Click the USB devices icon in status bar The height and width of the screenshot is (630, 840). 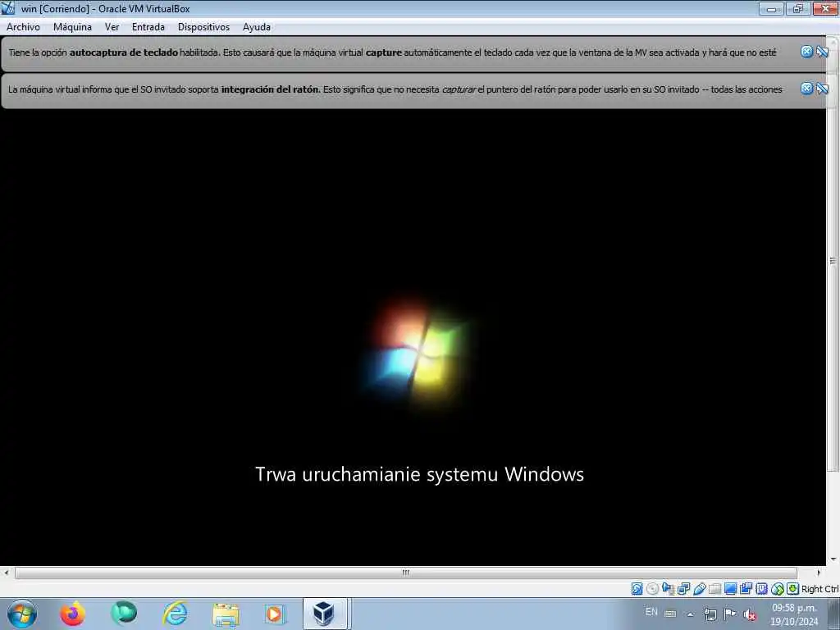[700, 589]
